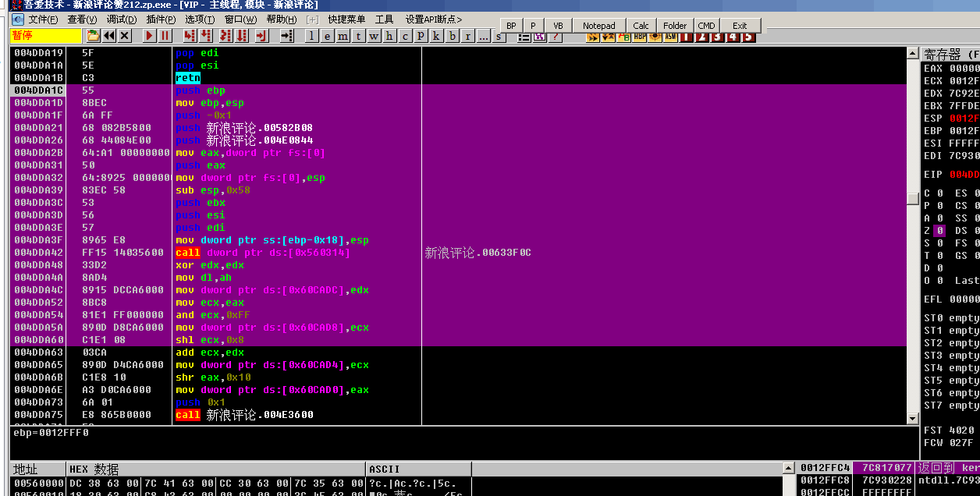Click the disassembly scrollbar up arrow
Viewport: 980px width, 496px height.
912,53
